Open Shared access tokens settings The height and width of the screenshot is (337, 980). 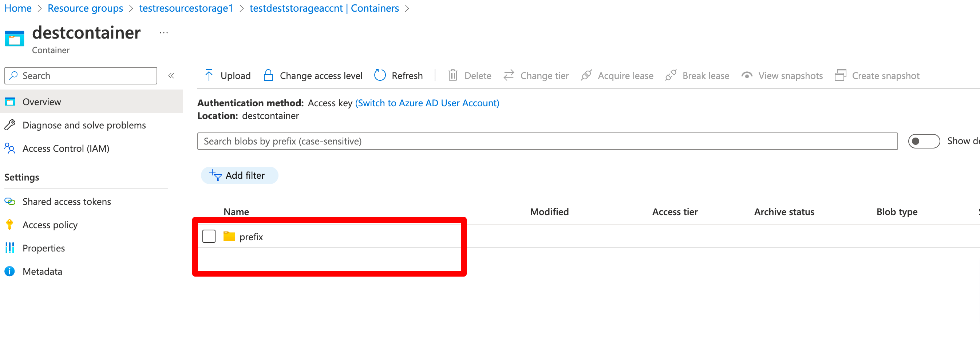[67, 202]
